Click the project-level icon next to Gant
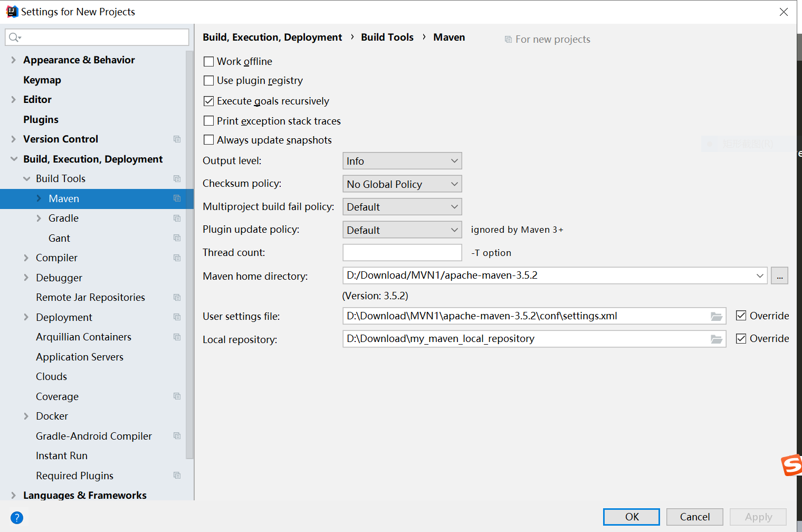Image resolution: width=802 pixels, height=532 pixels. point(177,238)
